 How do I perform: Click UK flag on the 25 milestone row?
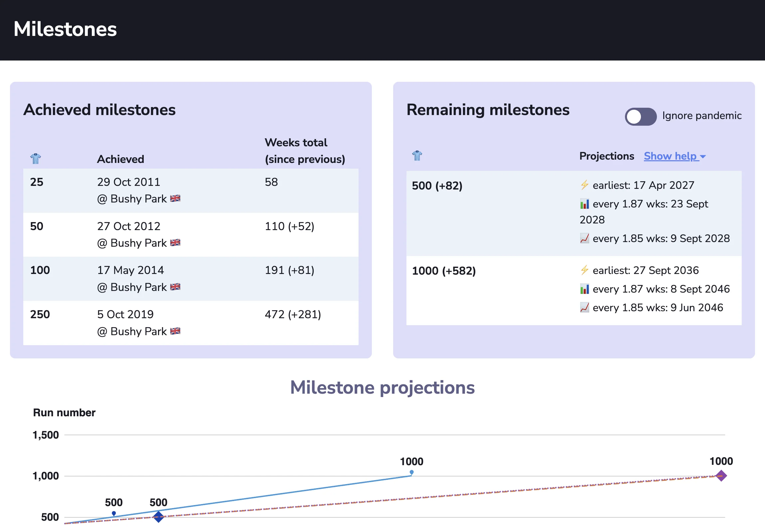click(x=175, y=199)
